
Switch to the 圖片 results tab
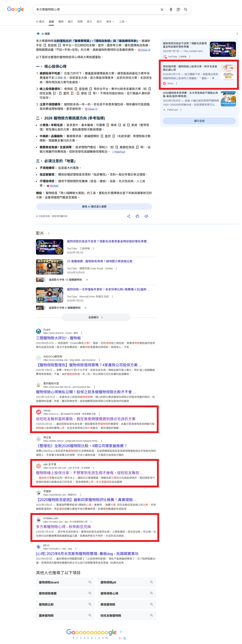(70, 22)
